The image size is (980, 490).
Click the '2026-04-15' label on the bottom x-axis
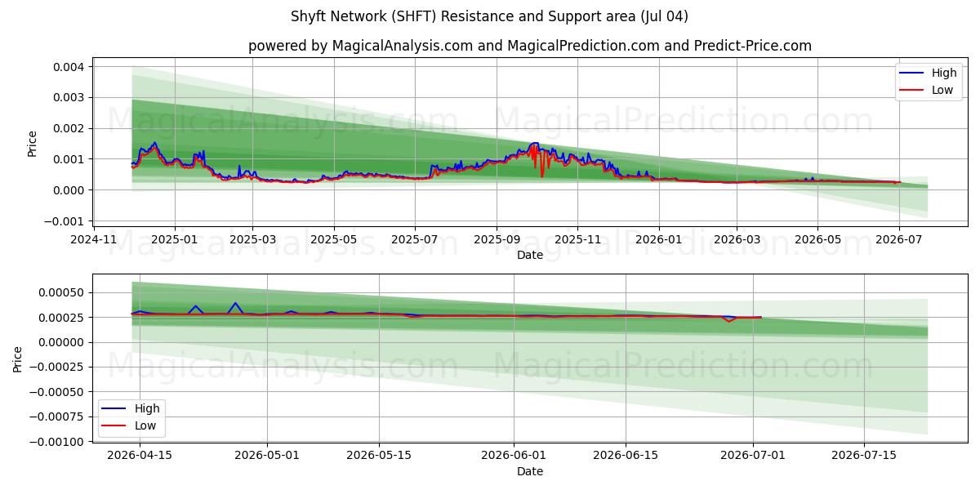point(139,455)
